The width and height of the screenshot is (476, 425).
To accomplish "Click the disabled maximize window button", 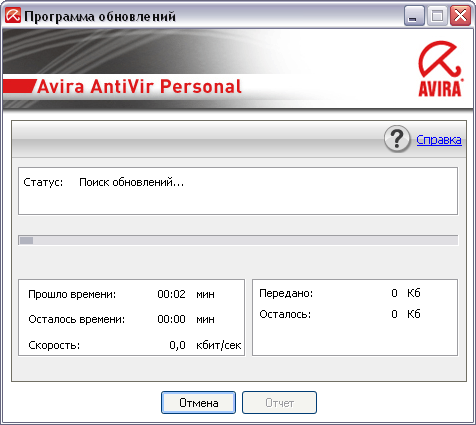I will point(437,15).
